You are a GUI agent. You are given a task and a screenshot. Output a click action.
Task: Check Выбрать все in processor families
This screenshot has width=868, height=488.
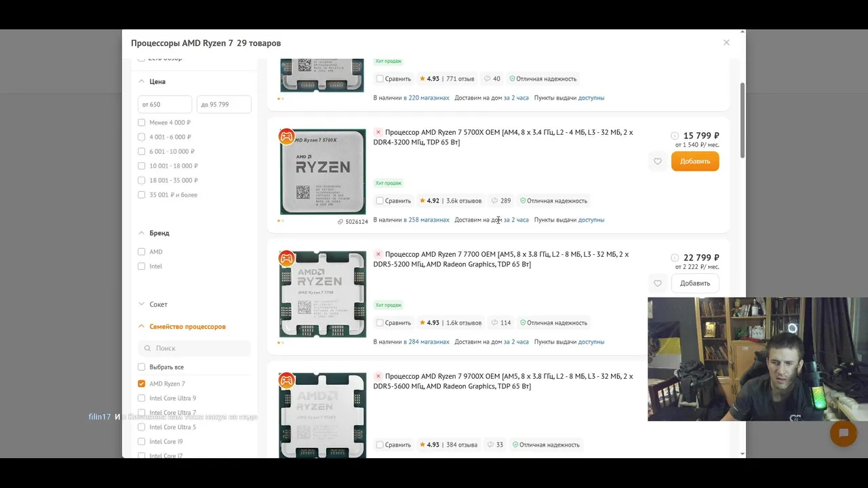[141, 367]
